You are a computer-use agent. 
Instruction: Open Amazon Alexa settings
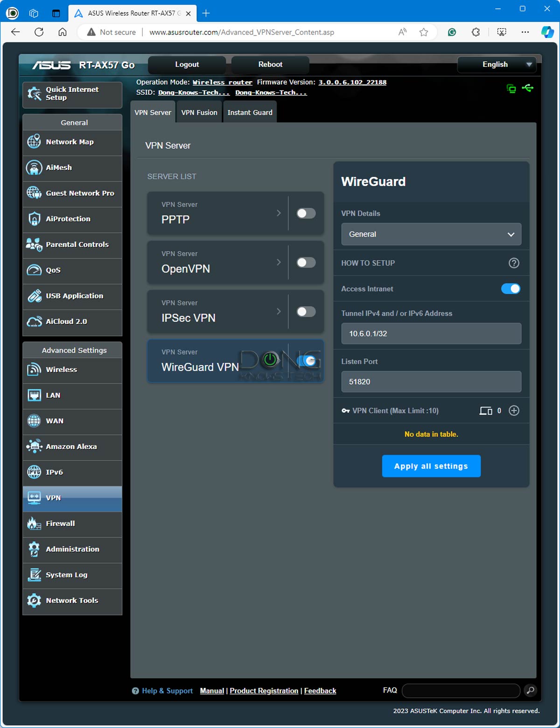[x=72, y=447]
